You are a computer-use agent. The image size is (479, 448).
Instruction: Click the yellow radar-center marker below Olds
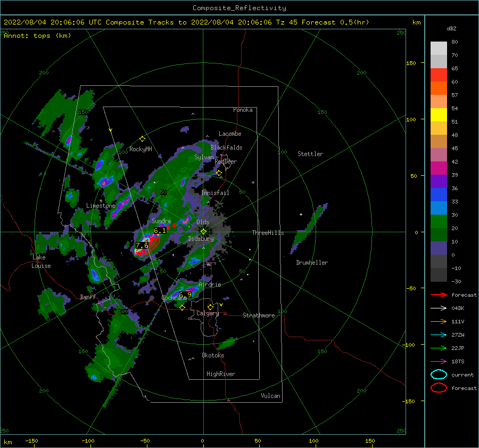pyautogui.click(x=203, y=232)
